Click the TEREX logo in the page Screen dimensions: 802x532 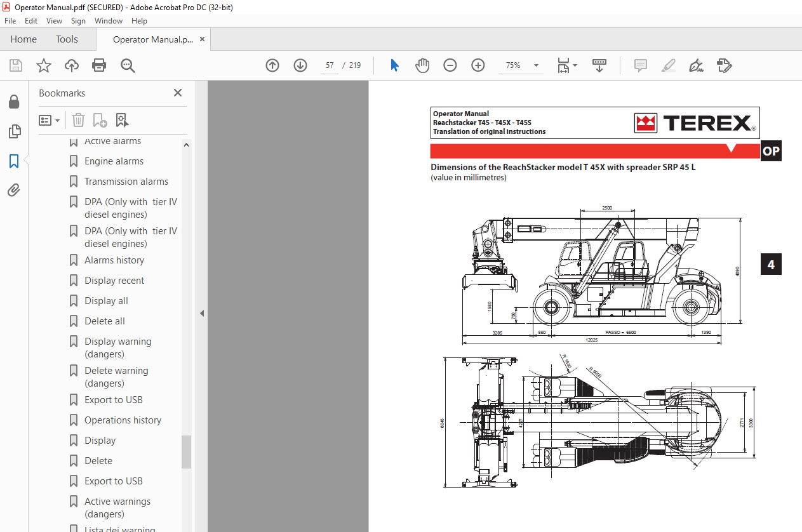click(695, 123)
